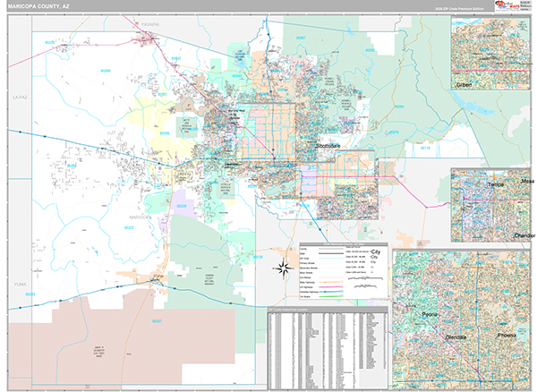Screen dimensions: 537x392
Task: Click the MARICOPA label on the map
Action: (x=141, y=217)
